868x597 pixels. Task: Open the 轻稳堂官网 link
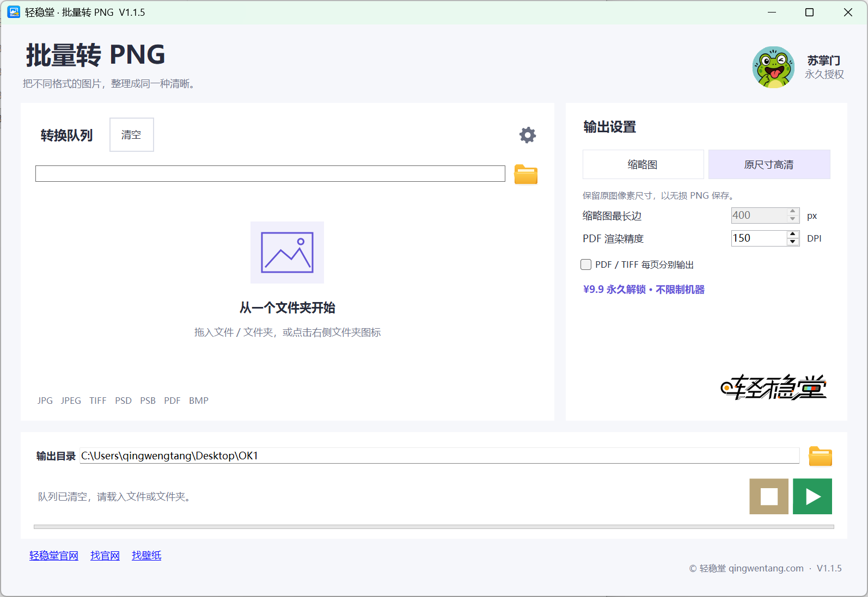pyautogui.click(x=54, y=556)
